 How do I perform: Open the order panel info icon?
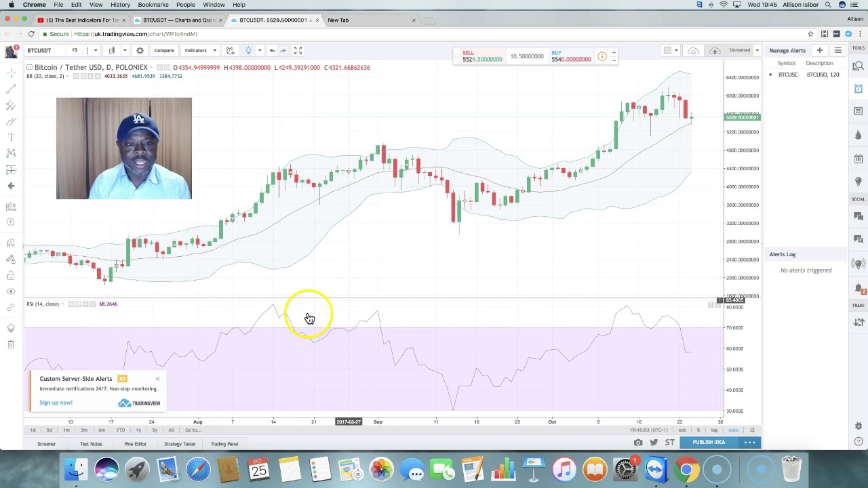tap(602, 56)
